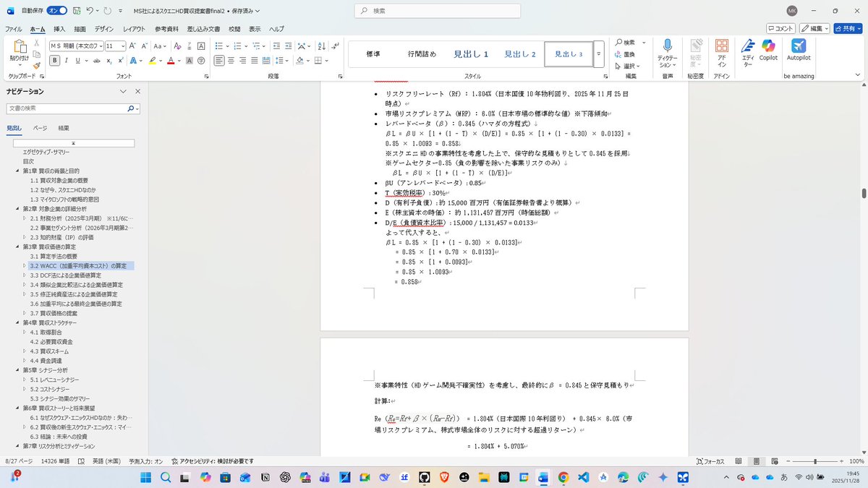Open navigation pane options chevron
Viewport: 868px width, 488px height.
[x=123, y=92]
